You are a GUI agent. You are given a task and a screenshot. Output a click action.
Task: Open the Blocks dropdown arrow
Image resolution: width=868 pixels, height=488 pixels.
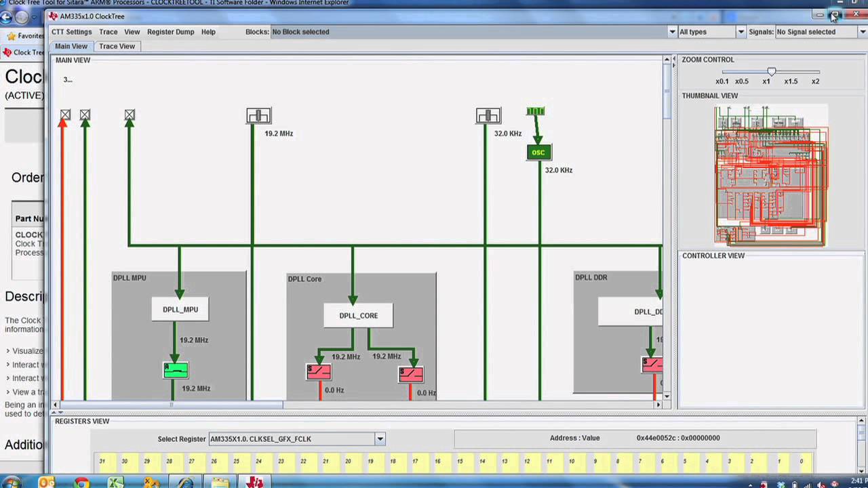tap(672, 32)
